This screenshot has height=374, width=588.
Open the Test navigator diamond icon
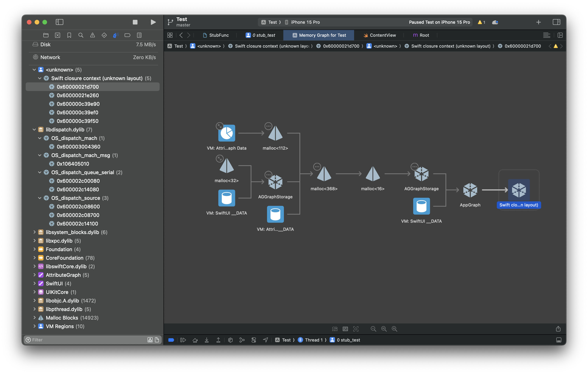click(x=104, y=35)
